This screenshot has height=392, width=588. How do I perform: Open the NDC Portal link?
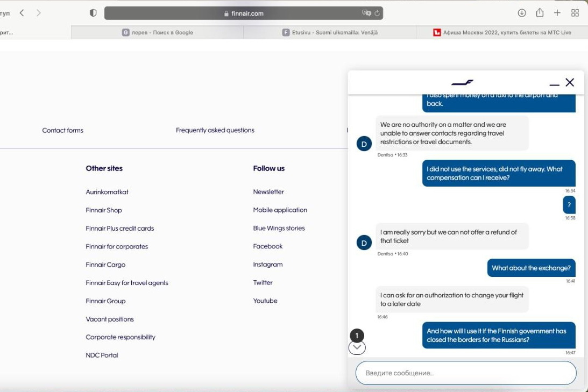point(102,355)
